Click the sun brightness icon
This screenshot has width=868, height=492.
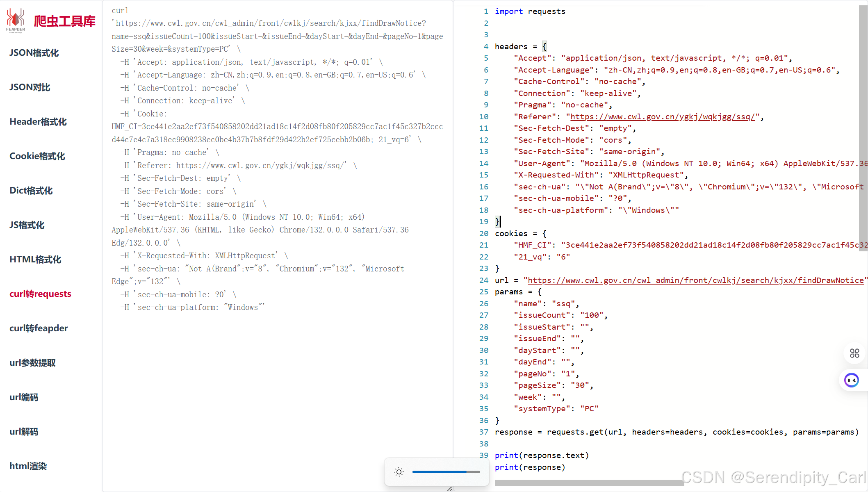tap(399, 472)
